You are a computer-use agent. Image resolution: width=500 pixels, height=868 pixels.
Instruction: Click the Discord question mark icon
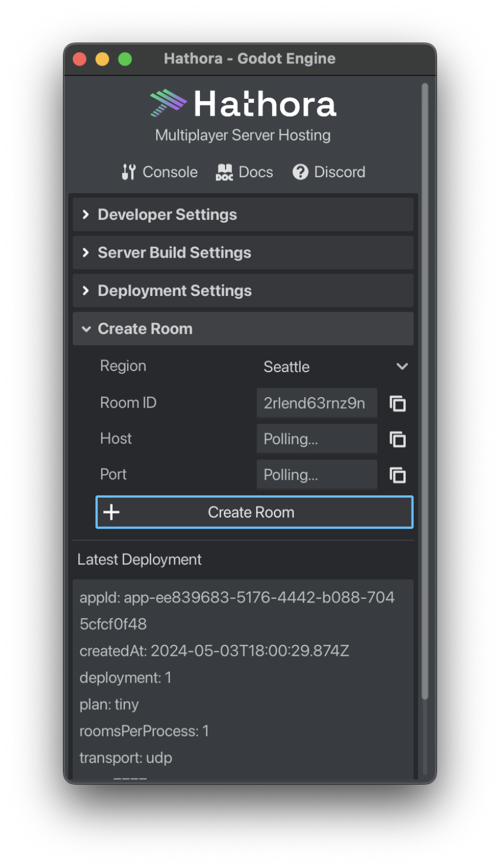[x=301, y=172]
